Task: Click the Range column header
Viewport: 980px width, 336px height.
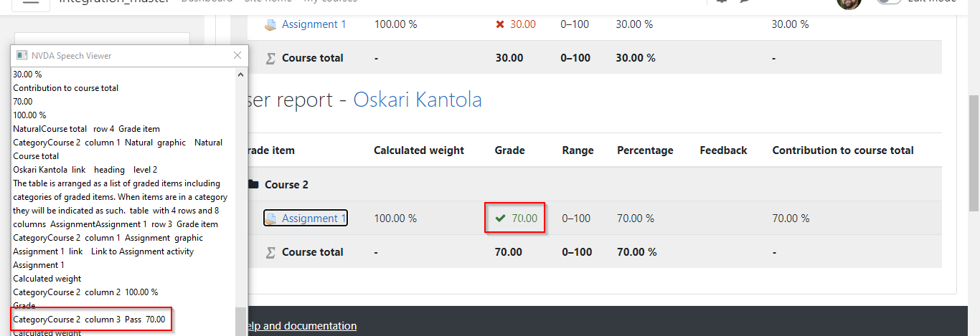Action: 578,150
